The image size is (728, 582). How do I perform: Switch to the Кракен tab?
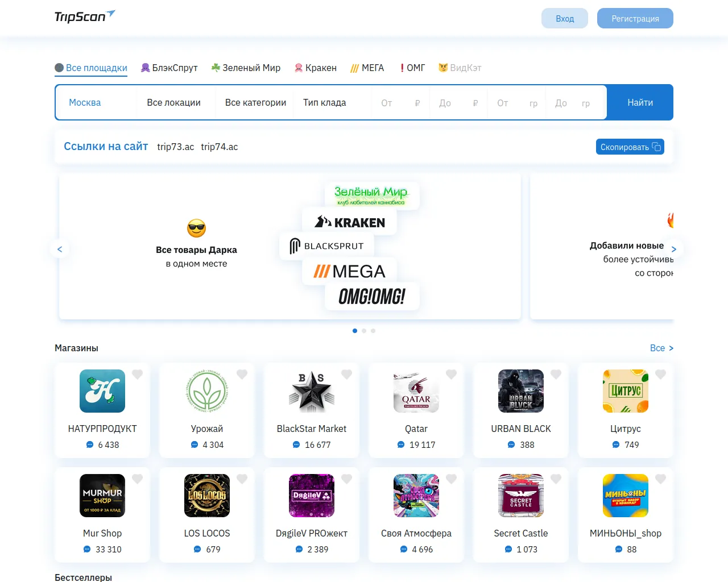(x=316, y=68)
